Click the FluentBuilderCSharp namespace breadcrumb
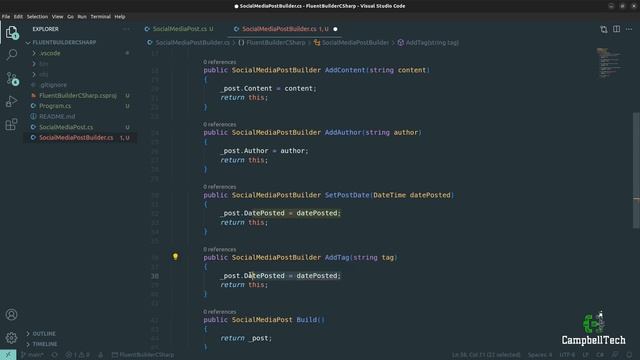 coord(276,42)
